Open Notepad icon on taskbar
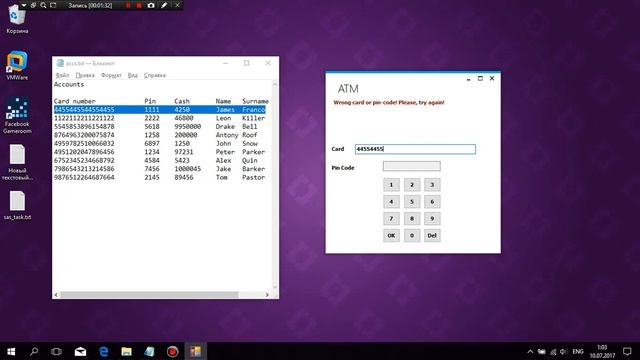The height and width of the screenshot is (360, 640). coord(149,351)
